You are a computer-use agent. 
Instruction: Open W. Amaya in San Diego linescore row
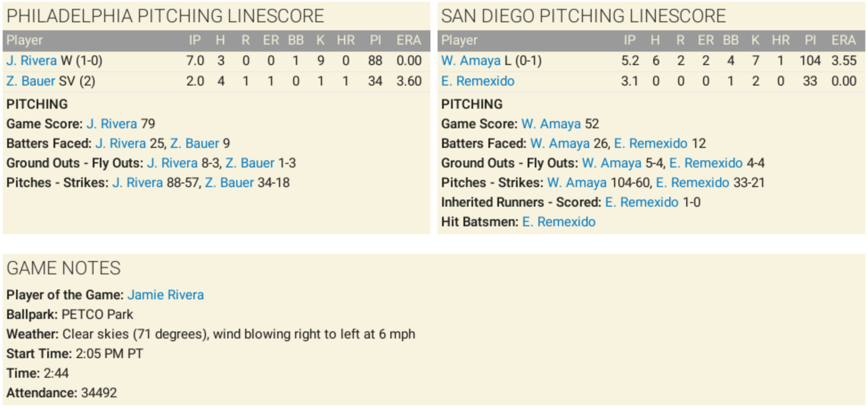[x=471, y=61]
